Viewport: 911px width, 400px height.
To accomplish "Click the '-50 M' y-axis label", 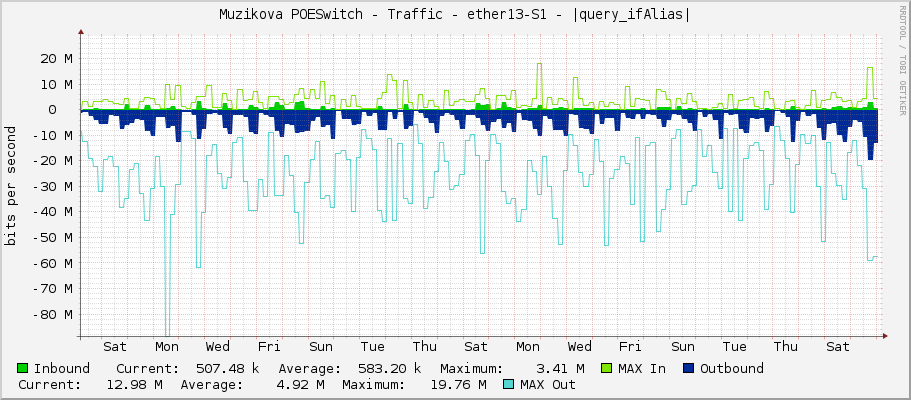I will point(52,237).
